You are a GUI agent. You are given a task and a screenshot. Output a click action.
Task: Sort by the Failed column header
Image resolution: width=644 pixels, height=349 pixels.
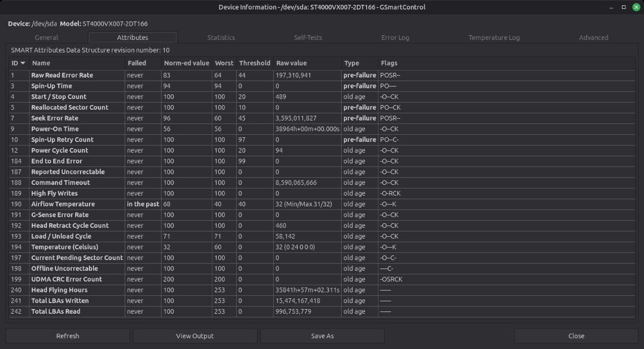(x=143, y=63)
